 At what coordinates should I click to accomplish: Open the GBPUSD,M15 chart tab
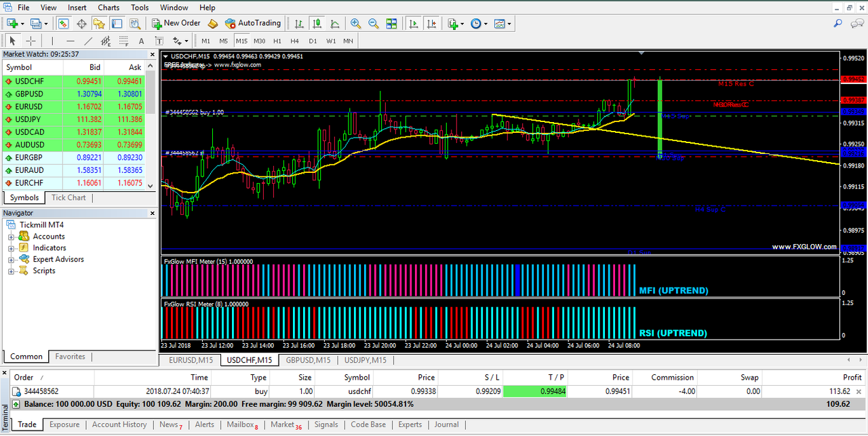click(308, 360)
